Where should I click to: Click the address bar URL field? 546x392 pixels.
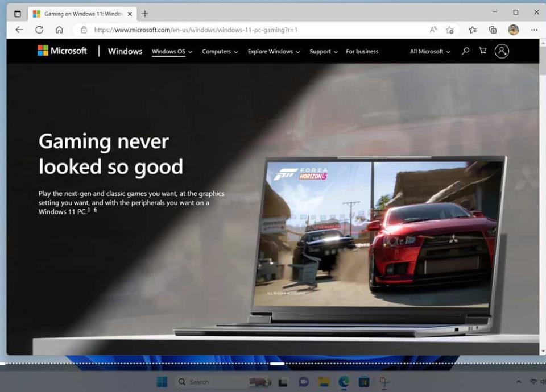pos(196,30)
